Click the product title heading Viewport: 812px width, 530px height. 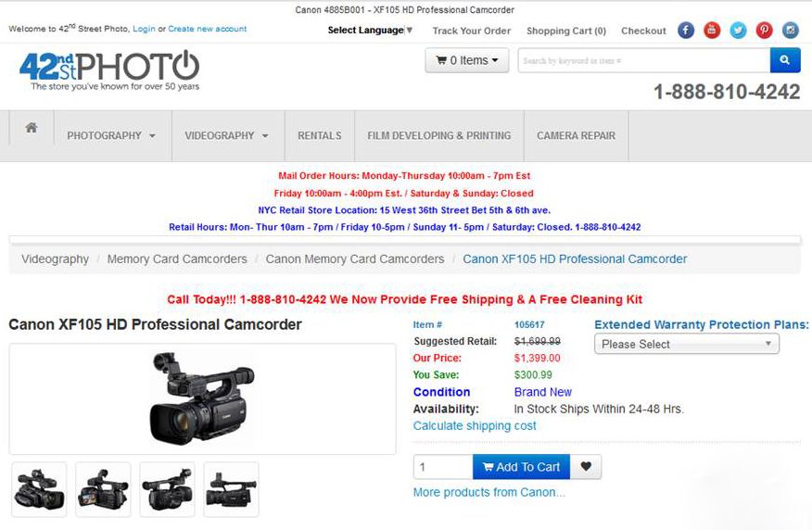[x=155, y=324]
